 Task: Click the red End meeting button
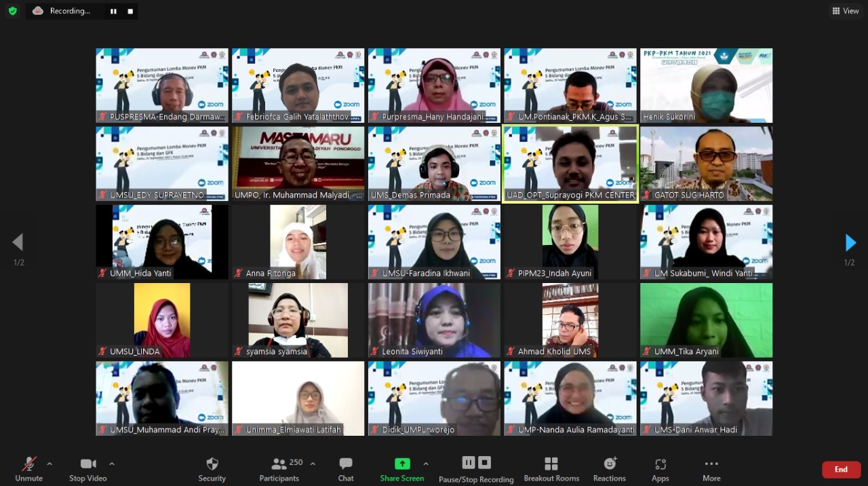[x=841, y=469]
